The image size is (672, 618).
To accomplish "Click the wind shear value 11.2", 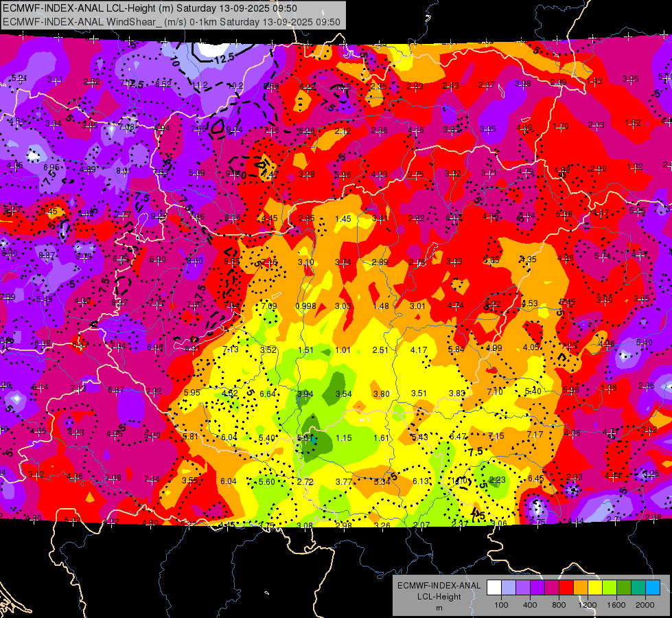I will [x=200, y=85].
